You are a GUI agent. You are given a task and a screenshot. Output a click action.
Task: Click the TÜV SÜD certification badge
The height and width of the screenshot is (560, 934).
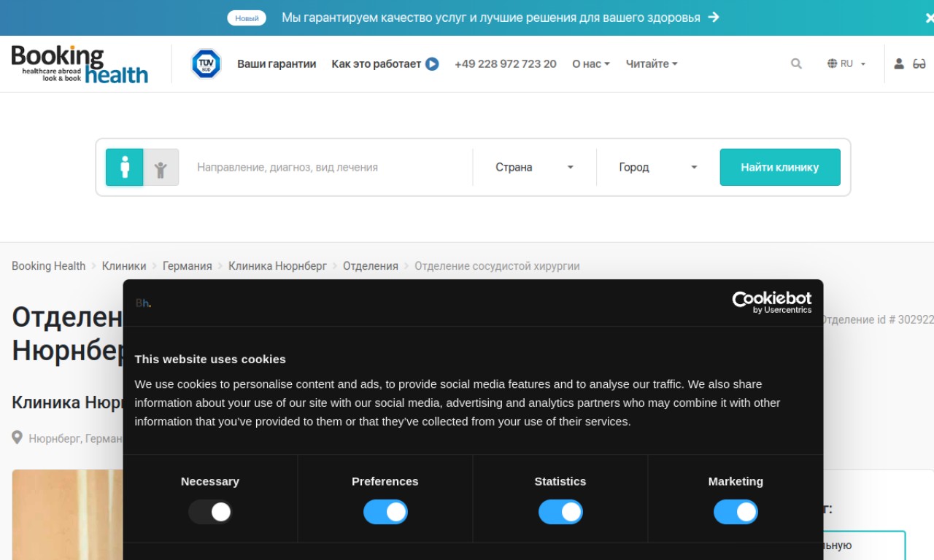click(206, 64)
